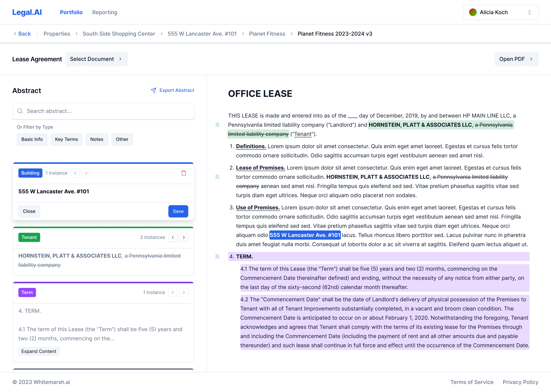
Task: Click the Export Abstract paper-plane icon
Action: (x=153, y=90)
